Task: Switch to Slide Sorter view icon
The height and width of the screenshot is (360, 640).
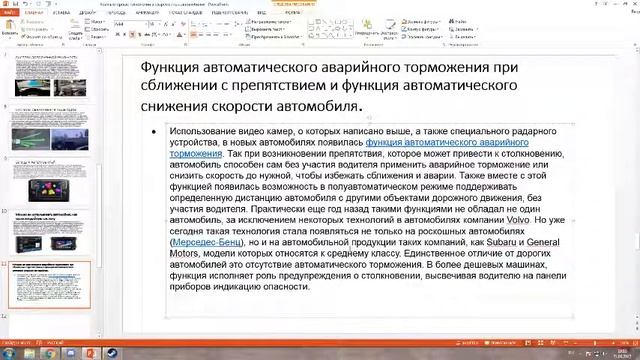Action: (540, 343)
